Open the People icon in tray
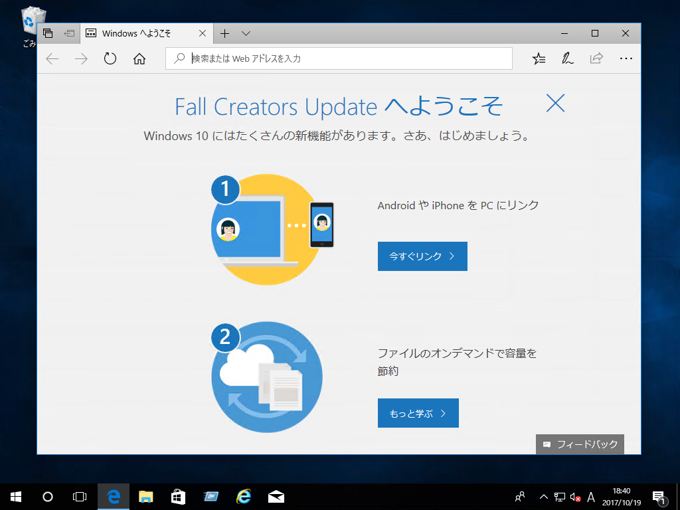Screen dimensions: 680x510 pyautogui.click(x=520, y=497)
